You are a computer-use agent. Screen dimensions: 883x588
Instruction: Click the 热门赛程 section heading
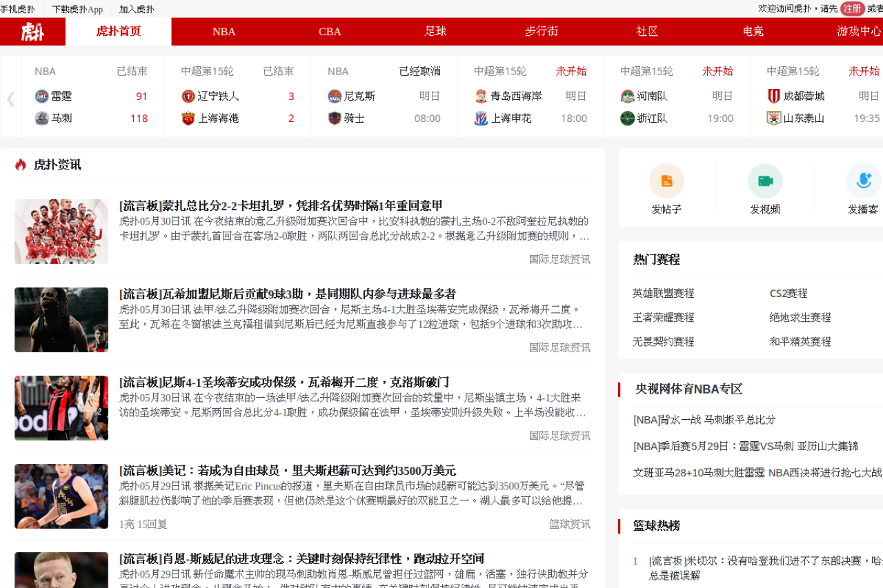[657, 259]
